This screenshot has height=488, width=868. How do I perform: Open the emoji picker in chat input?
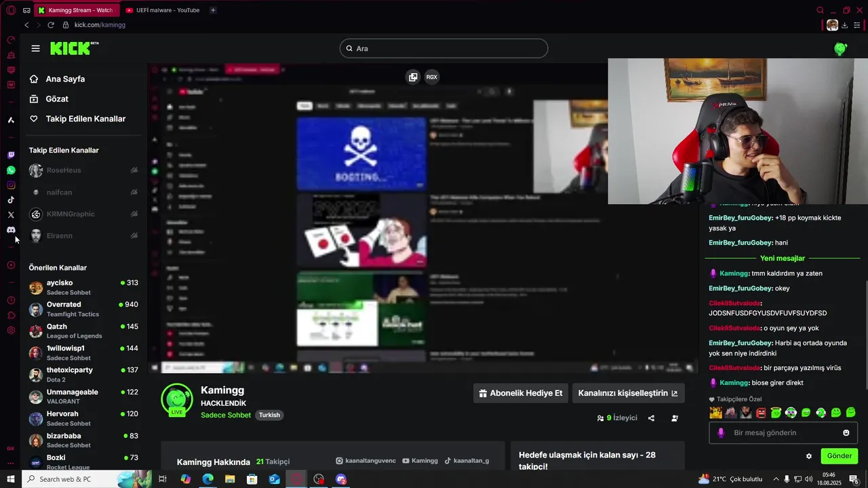pyautogui.click(x=846, y=432)
